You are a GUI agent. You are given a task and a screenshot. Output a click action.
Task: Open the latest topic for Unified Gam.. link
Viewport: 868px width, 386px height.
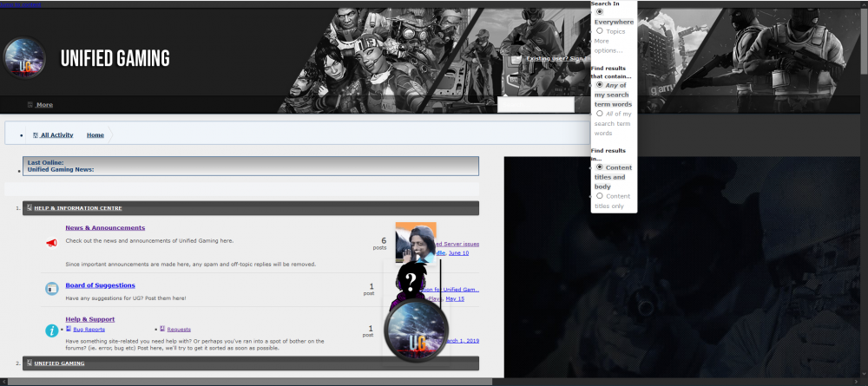(x=450, y=289)
